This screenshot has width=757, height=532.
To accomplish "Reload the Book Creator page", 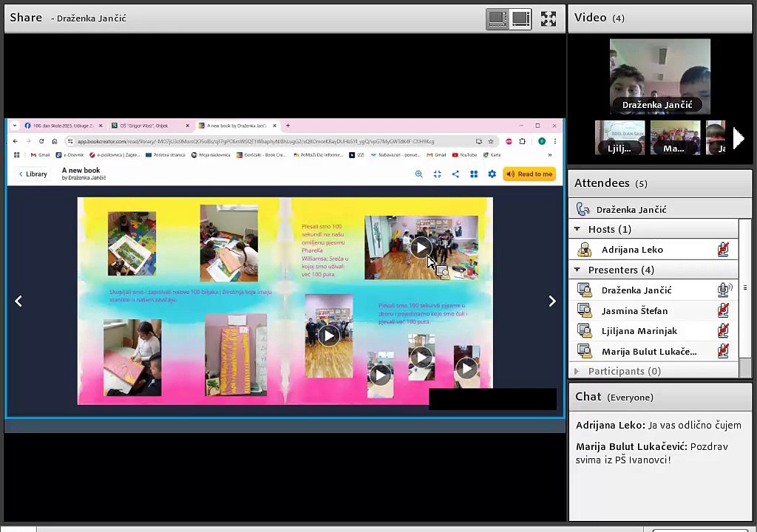I will click(41, 141).
